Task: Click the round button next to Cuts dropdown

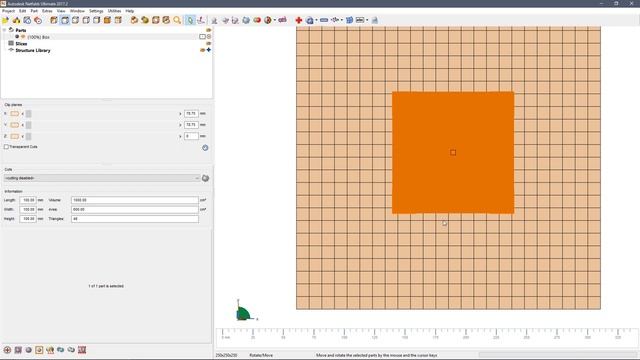Action: click(205, 178)
